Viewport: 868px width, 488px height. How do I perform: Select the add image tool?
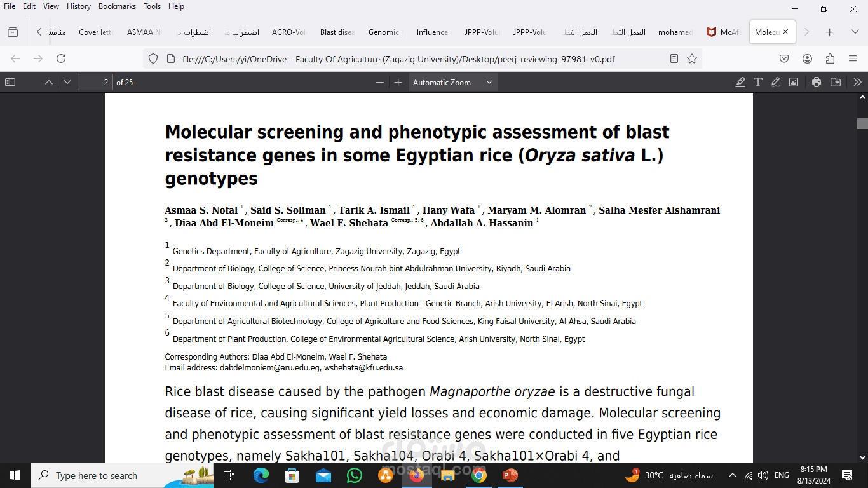pos(794,82)
